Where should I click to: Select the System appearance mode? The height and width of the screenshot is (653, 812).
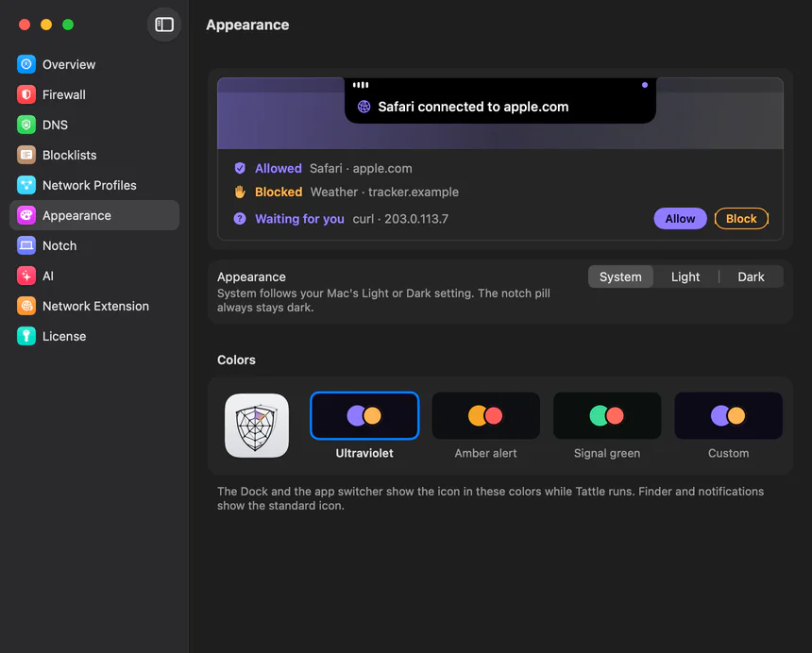pos(620,276)
